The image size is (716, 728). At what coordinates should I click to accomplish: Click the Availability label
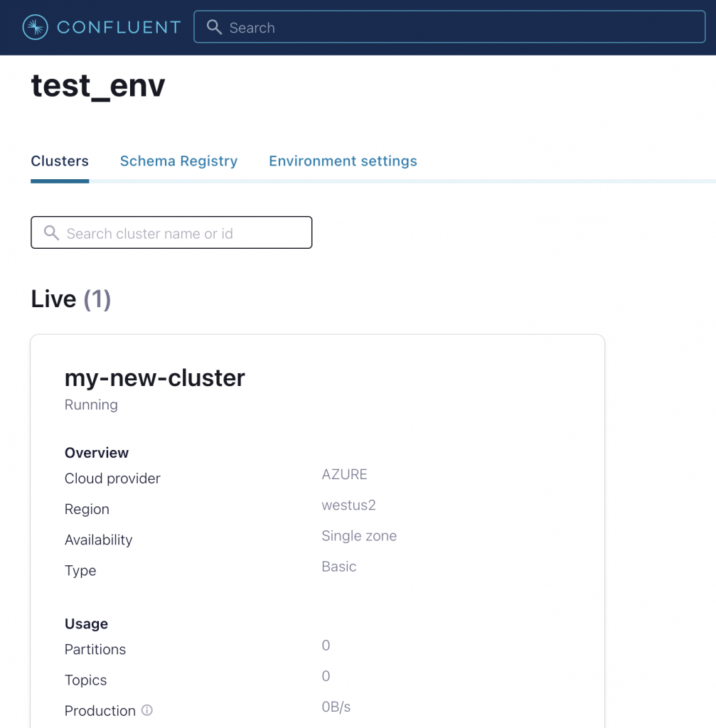coord(98,540)
